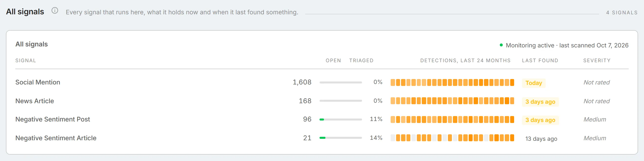Click the 13 days ago last found value
This screenshot has height=161, width=644.
point(541,139)
